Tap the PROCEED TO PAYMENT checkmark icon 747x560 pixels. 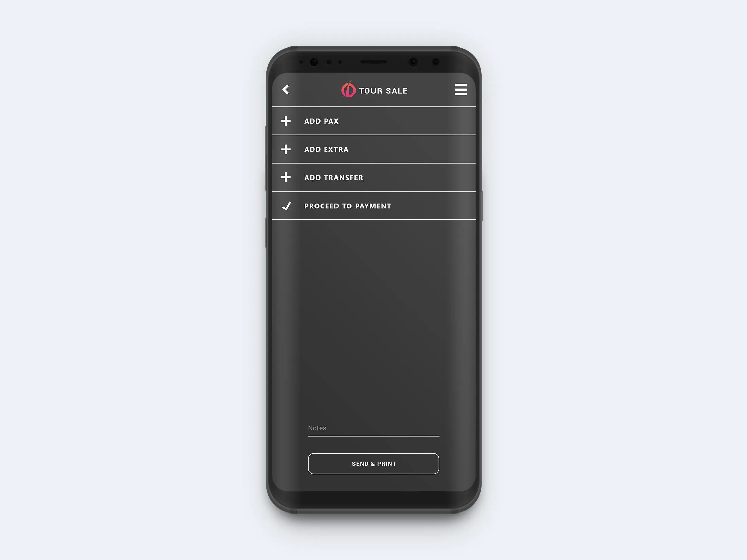287,205
